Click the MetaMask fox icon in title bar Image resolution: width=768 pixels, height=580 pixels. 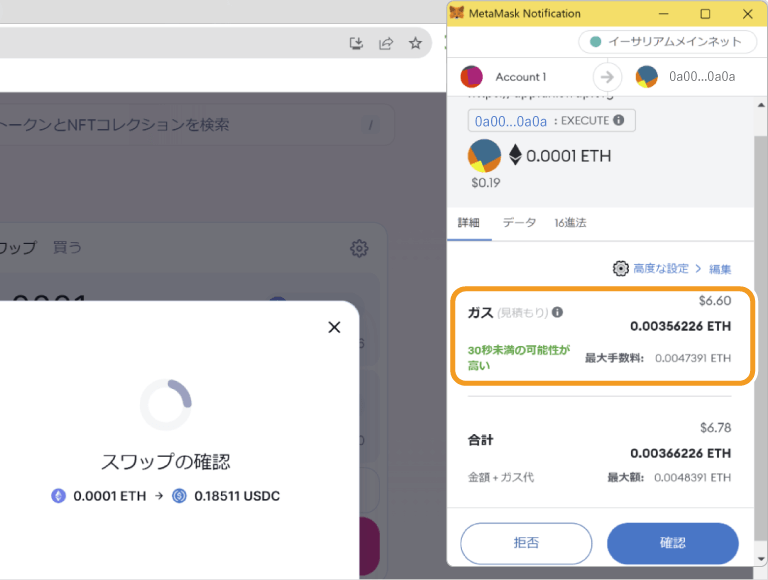[x=457, y=13]
